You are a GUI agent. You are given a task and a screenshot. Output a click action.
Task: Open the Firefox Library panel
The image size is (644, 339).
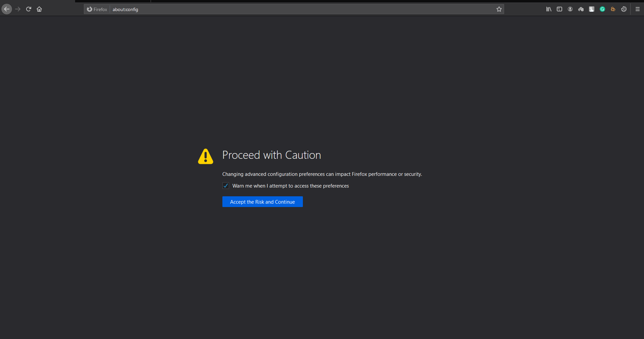(549, 9)
